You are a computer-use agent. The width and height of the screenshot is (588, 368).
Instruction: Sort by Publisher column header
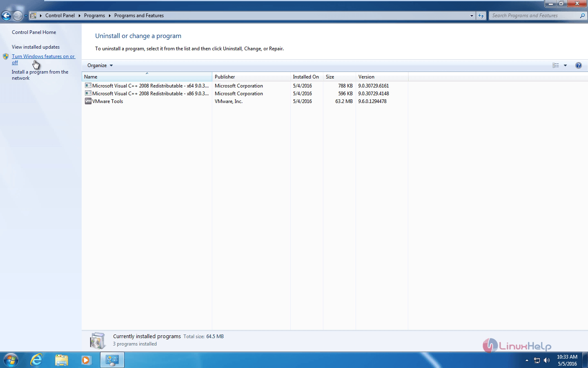tap(251, 77)
